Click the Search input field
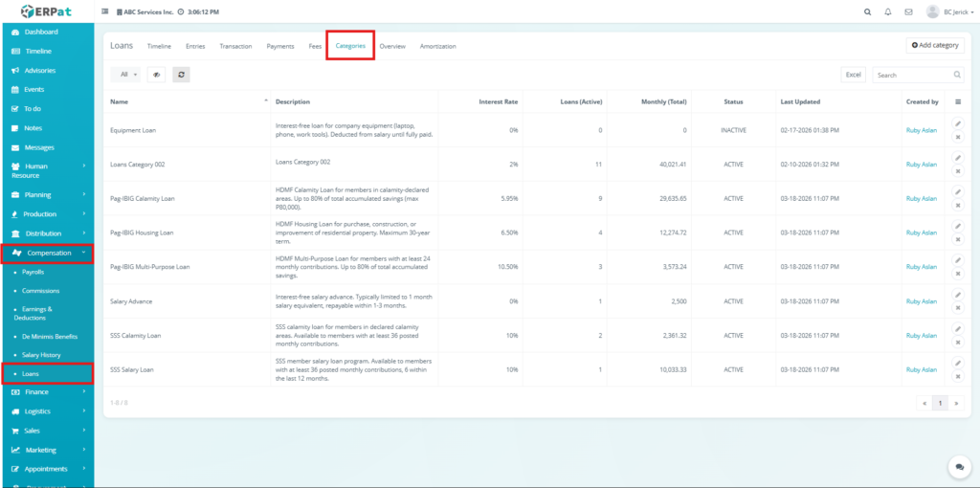The width and height of the screenshot is (980, 488). (911, 74)
